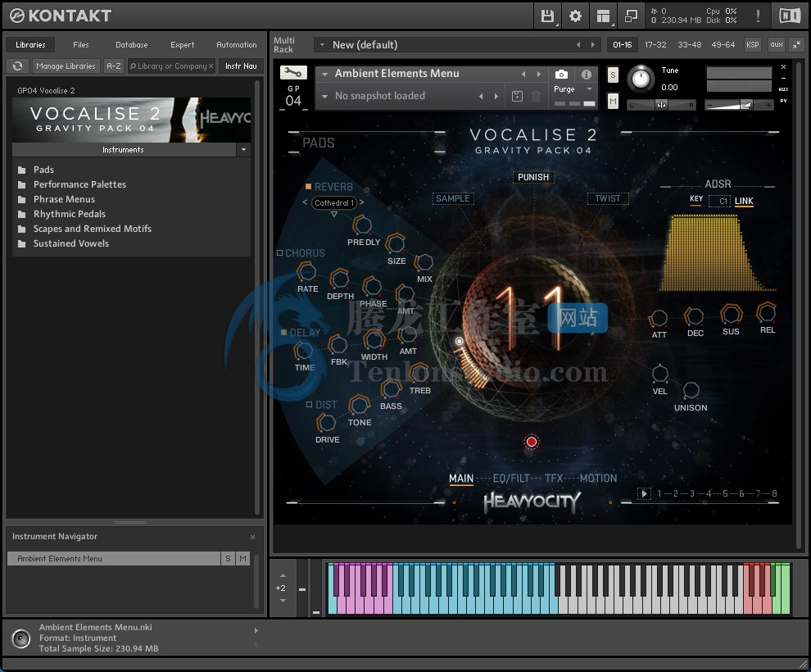Click the exclamation panic button
Image resolution: width=811 pixels, height=672 pixels.
coord(758,16)
